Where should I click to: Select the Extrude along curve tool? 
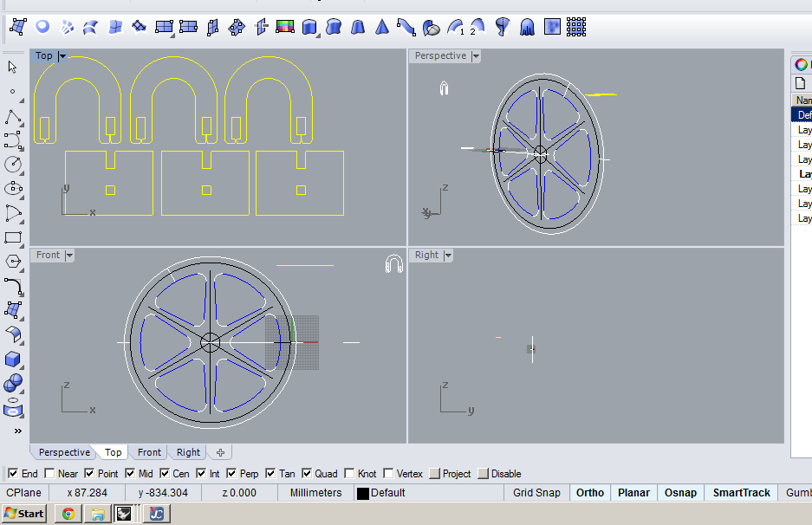(x=334, y=27)
